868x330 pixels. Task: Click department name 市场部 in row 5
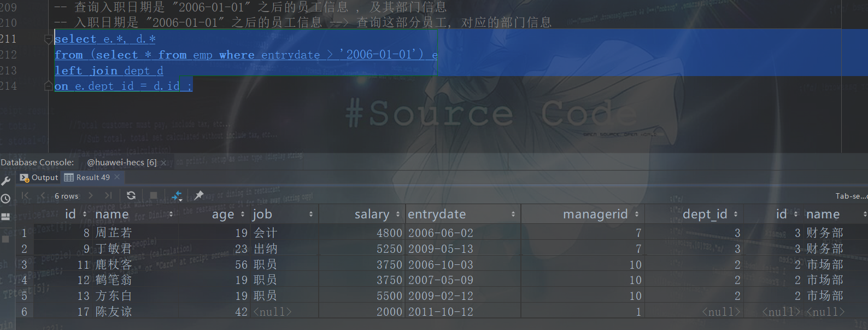(825, 296)
